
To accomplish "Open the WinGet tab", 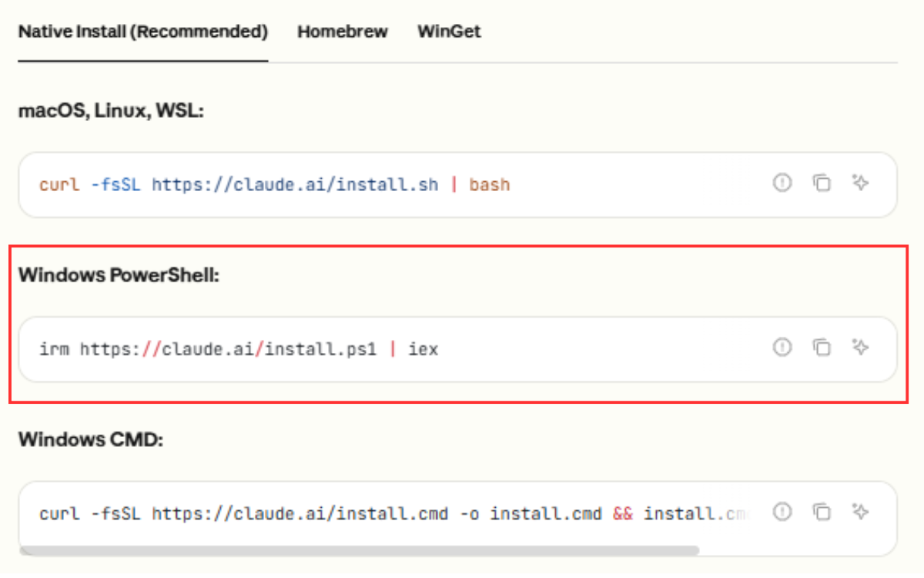I will coord(449,32).
